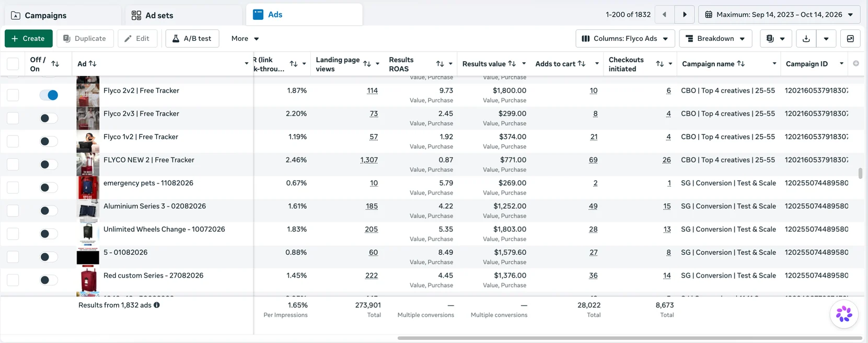Open Results value column menu
868x343 pixels.
(x=524, y=64)
